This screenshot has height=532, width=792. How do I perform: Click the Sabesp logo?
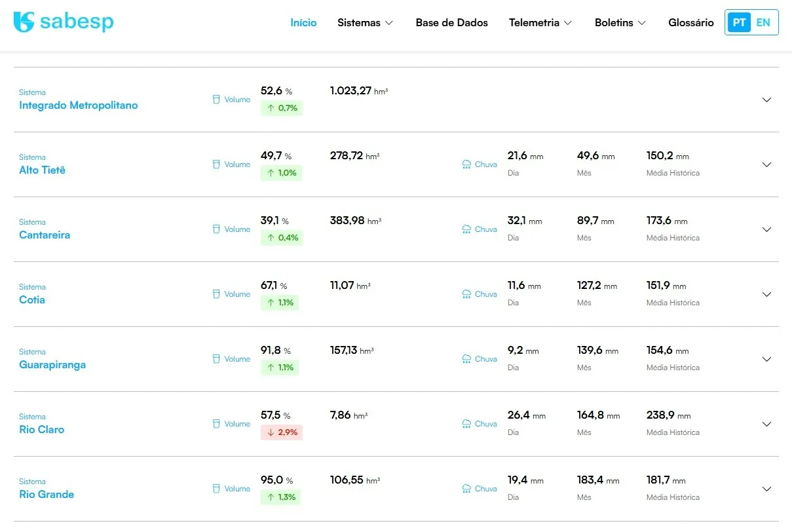[x=64, y=22]
